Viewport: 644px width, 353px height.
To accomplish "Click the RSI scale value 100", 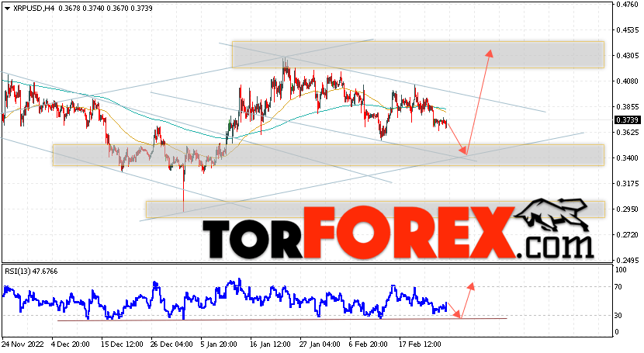I will coord(621,270).
